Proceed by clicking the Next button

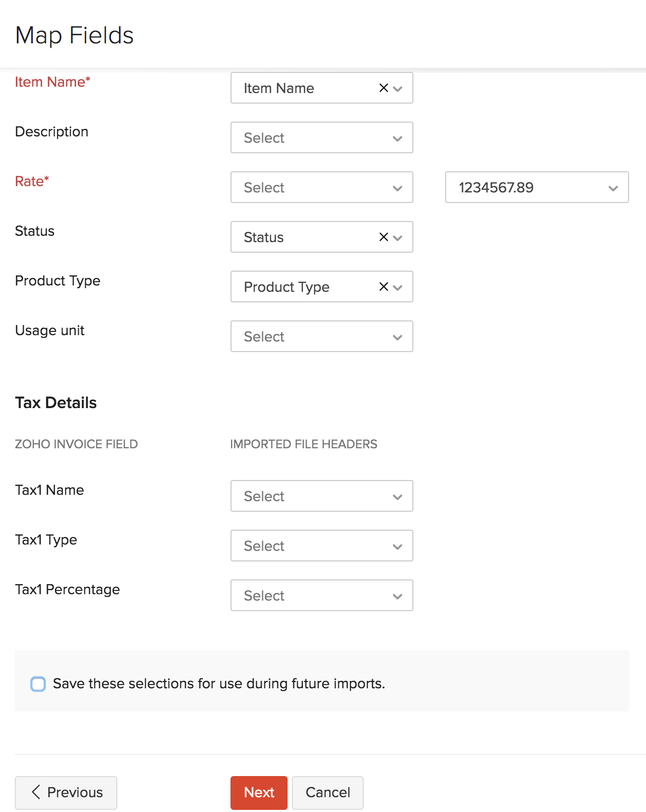click(x=259, y=792)
